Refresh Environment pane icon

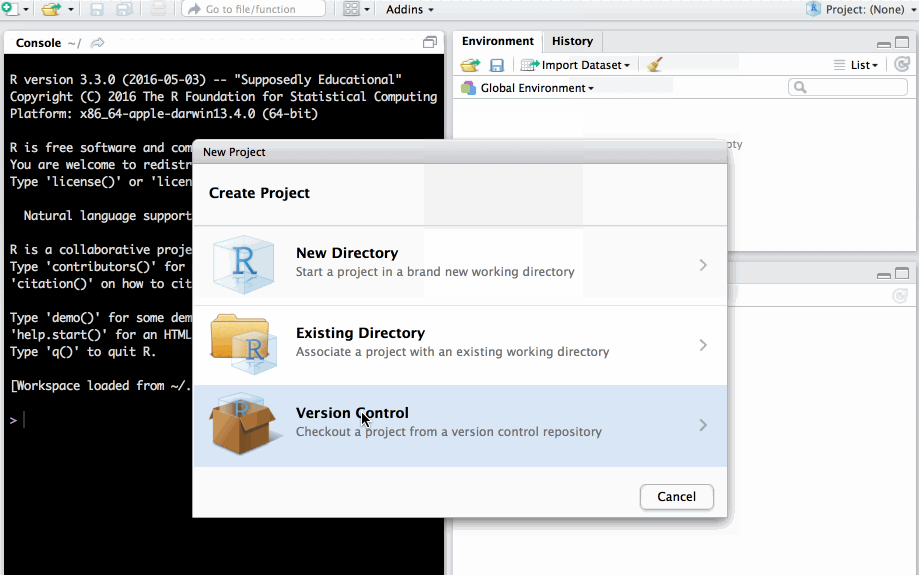tap(903, 64)
